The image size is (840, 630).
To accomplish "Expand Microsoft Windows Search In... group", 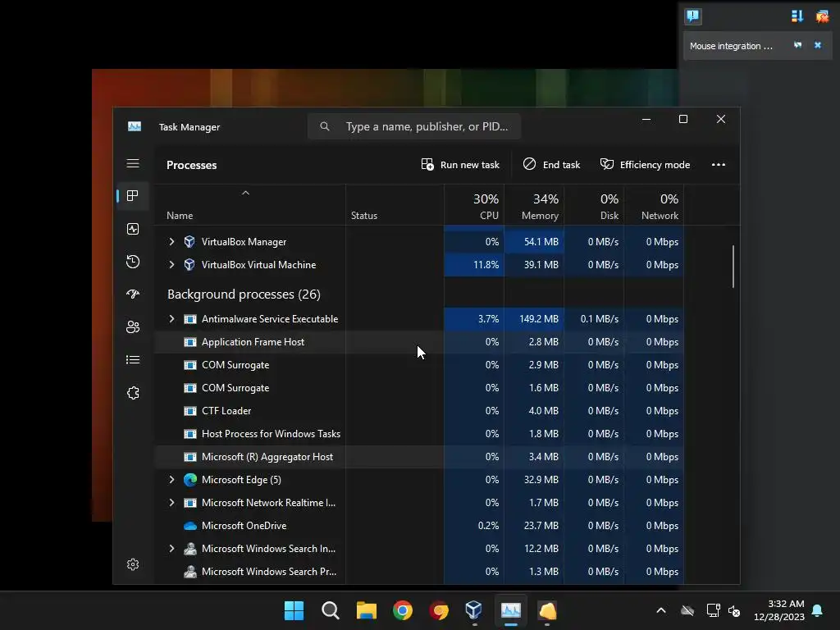I will pyautogui.click(x=171, y=549).
